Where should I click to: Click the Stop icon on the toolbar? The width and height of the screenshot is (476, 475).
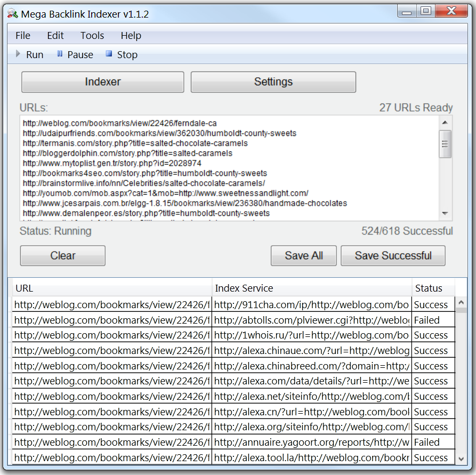click(x=109, y=54)
